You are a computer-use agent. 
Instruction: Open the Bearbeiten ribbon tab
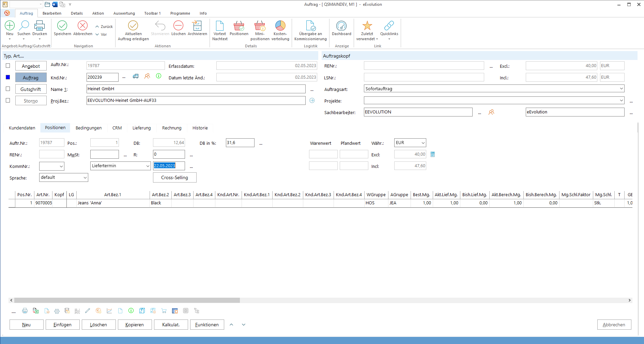[x=52, y=13]
